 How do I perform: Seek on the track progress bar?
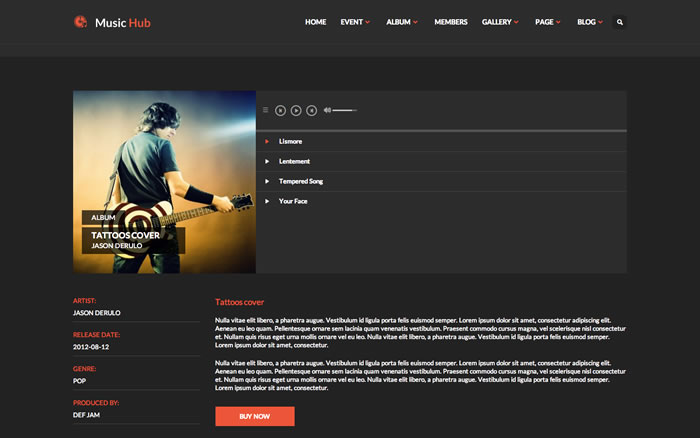coord(441,131)
